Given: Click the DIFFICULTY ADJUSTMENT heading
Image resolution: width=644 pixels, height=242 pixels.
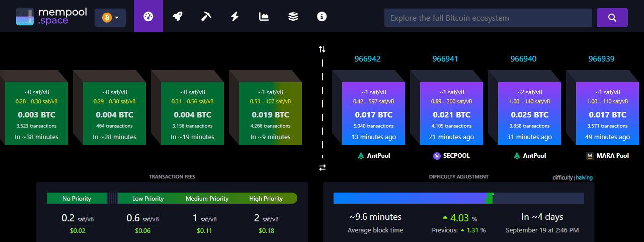Looking at the screenshot, I should [458, 177].
